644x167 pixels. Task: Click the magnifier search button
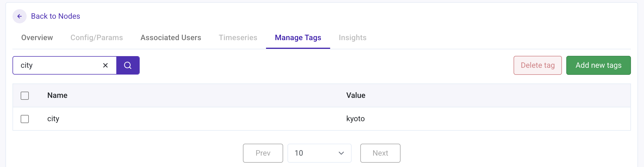click(128, 65)
